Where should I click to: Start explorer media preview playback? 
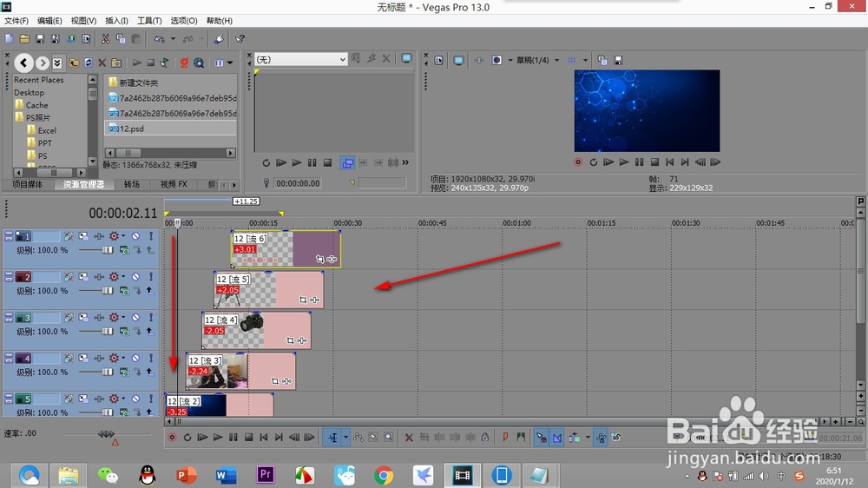coord(137,63)
